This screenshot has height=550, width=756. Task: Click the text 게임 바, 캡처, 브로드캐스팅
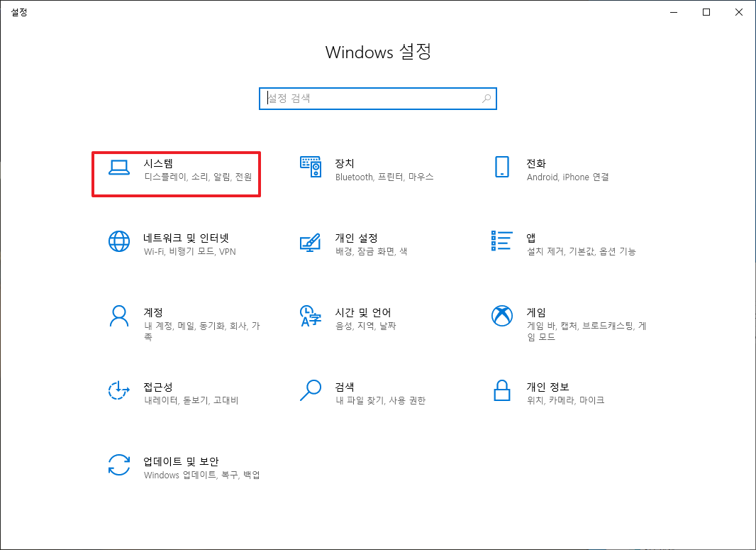[581, 326]
